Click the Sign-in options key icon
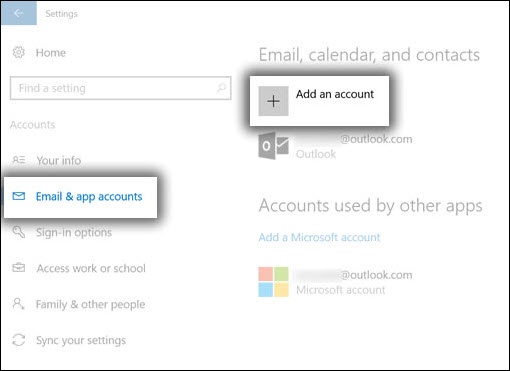The height and width of the screenshot is (371, 510). pyautogui.click(x=19, y=232)
